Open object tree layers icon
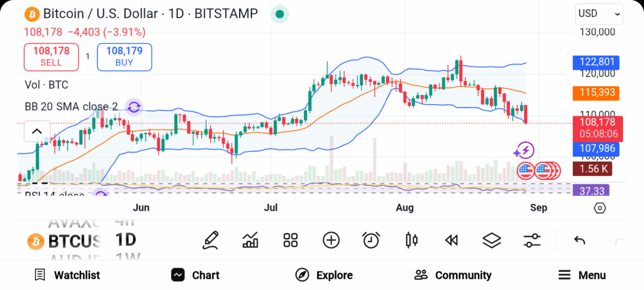Screen dimensions: 644x290 (491, 240)
